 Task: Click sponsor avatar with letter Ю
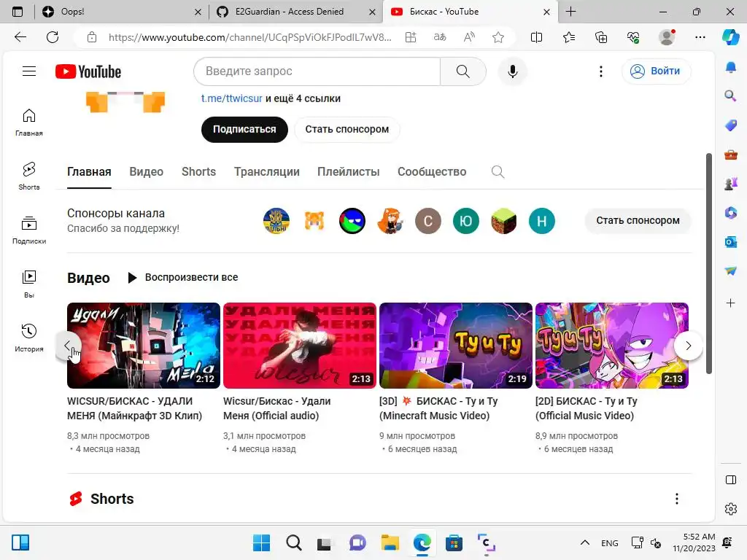click(x=466, y=221)
